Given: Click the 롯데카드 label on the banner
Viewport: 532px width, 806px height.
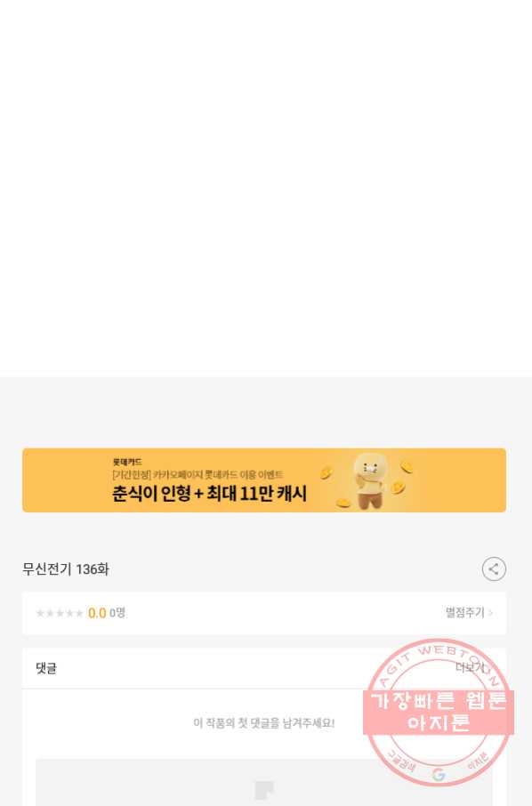Looking at the screenshot, I should tap(127, 462).
